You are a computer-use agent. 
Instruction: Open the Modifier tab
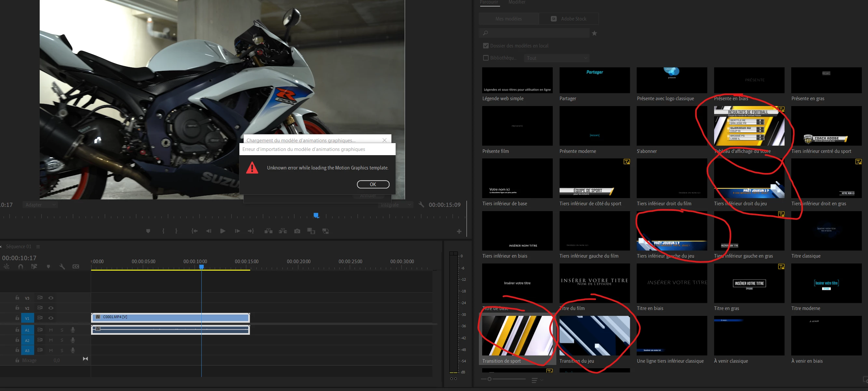(517, 2)
